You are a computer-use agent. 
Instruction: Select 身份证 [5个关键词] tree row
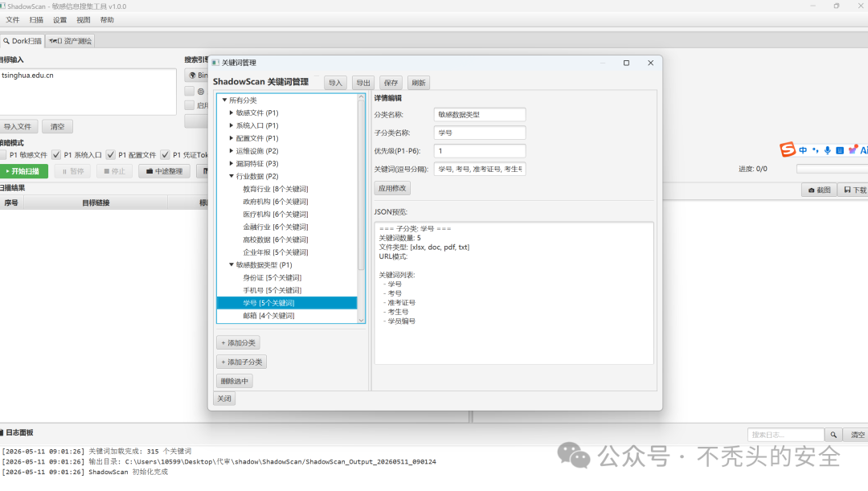pyautogui.click(x=287, y=277)
